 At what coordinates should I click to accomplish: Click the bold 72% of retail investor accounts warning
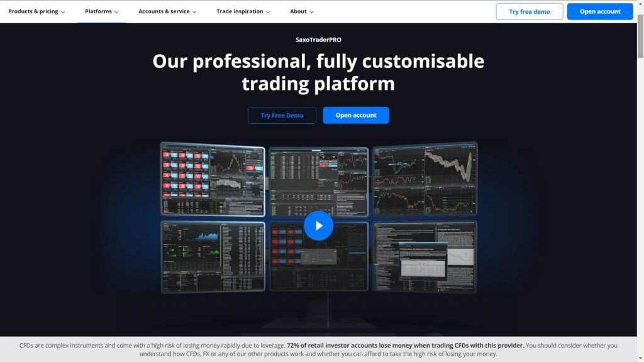(x=406, y=346)
